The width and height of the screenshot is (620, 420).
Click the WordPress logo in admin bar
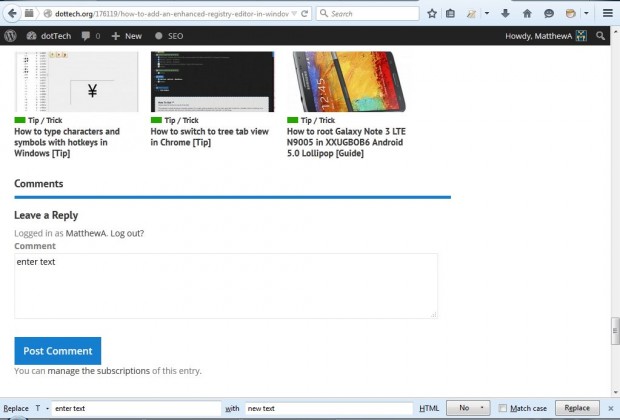click(10, 36)
